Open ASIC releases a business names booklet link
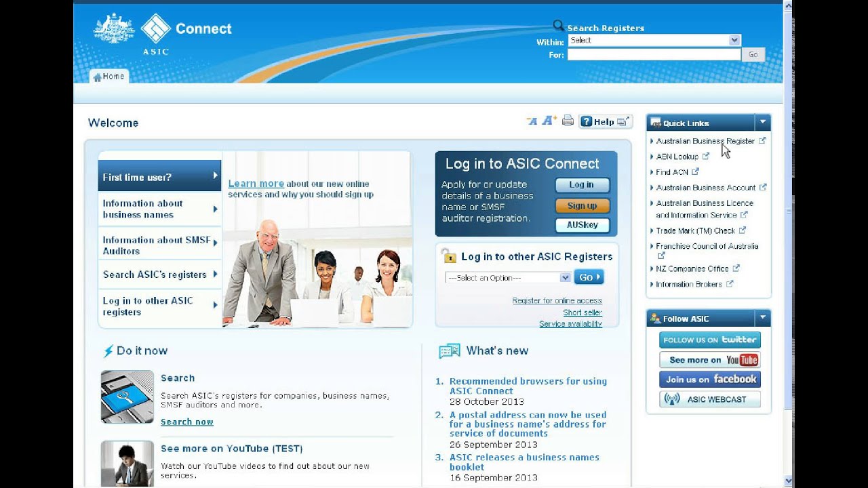Screen dimensions: 868x488 [524, 462]
